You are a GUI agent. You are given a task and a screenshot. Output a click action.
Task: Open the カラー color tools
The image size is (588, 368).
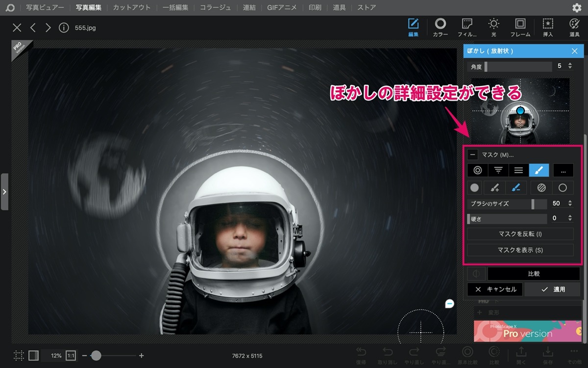click(x=440, y=27)
